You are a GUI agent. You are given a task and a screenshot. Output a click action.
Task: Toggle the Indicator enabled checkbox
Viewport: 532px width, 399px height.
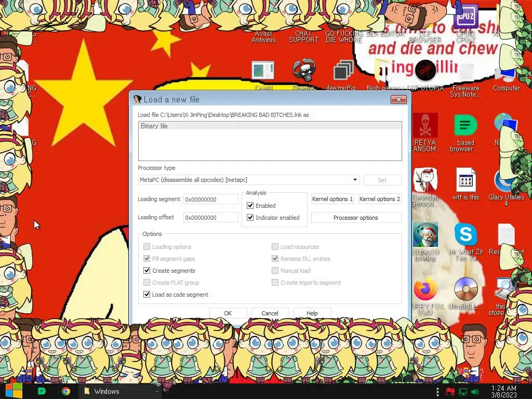coord(250,218)
